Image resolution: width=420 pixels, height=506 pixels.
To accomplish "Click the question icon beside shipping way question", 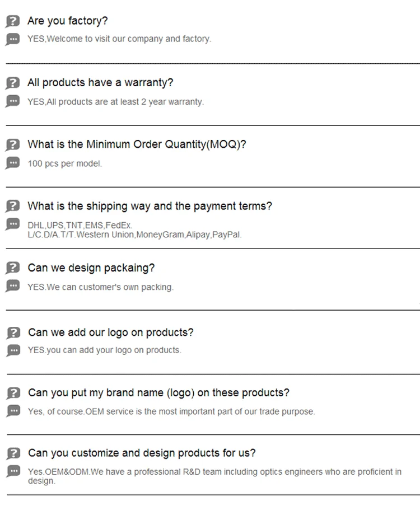I will tap(12, 207).
